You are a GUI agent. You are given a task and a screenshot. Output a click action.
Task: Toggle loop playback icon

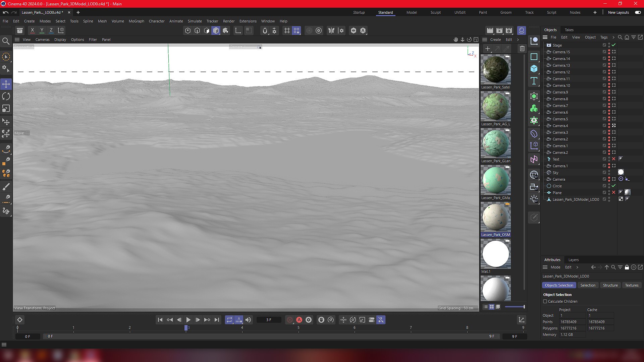[x=229, y=320]
